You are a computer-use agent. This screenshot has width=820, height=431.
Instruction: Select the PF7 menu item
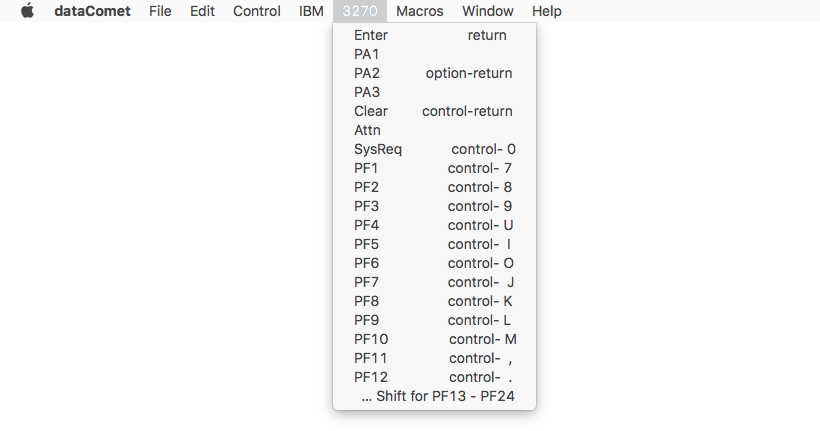tap(434, 282)
